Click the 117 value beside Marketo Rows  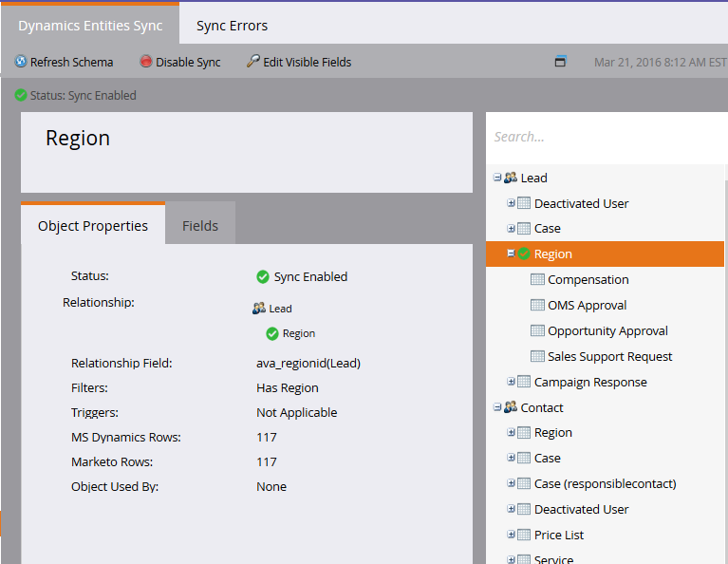[267, 461]
